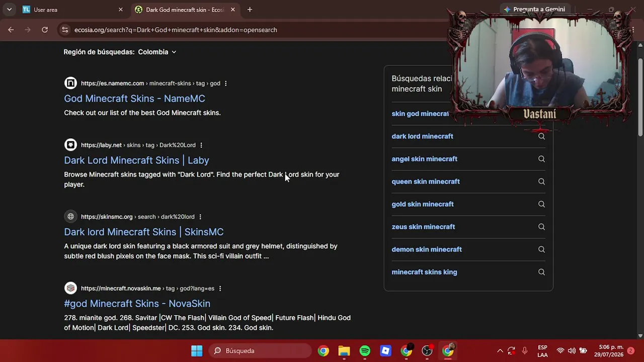
Task: Open Wi-Fi network settings in tray
Action: [x=560, y=351]
